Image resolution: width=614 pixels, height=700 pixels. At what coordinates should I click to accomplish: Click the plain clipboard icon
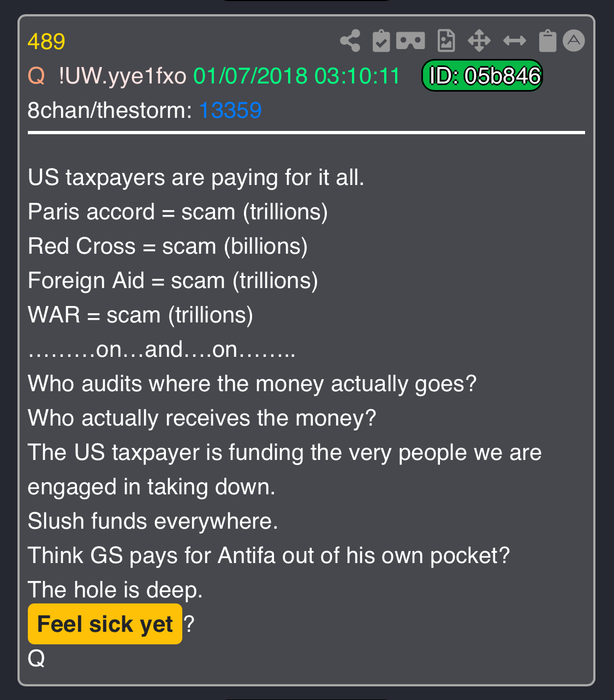(547, 41)
